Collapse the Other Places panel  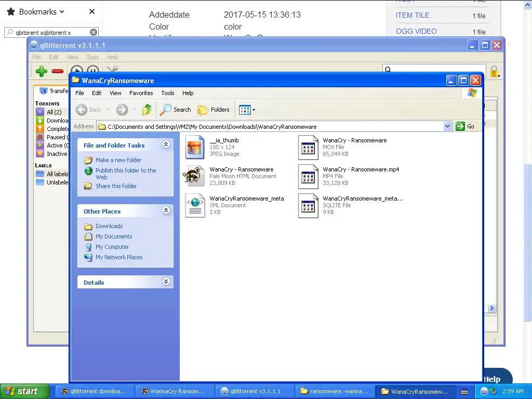coord(166,210)
